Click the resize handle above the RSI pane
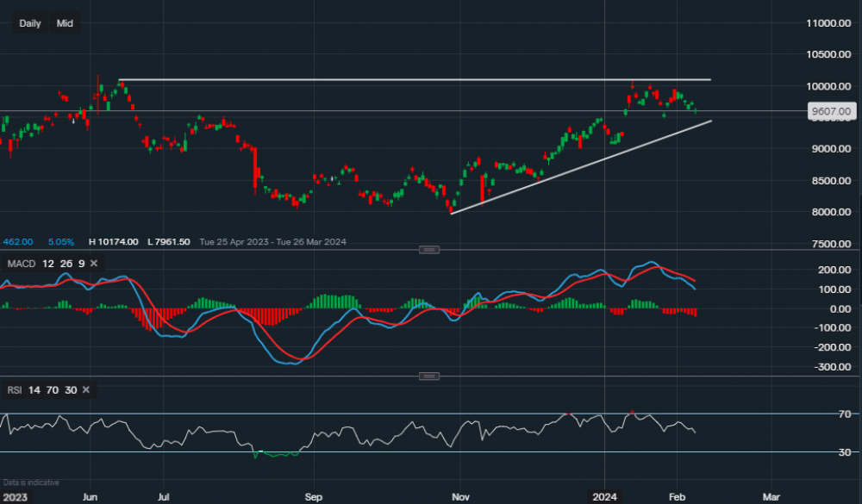The width and height of the screenshot is (862, 504). point(428,376)
